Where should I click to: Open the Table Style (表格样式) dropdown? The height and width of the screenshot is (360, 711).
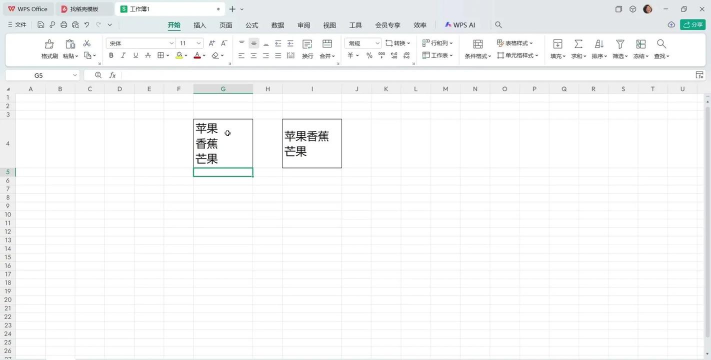515,43
